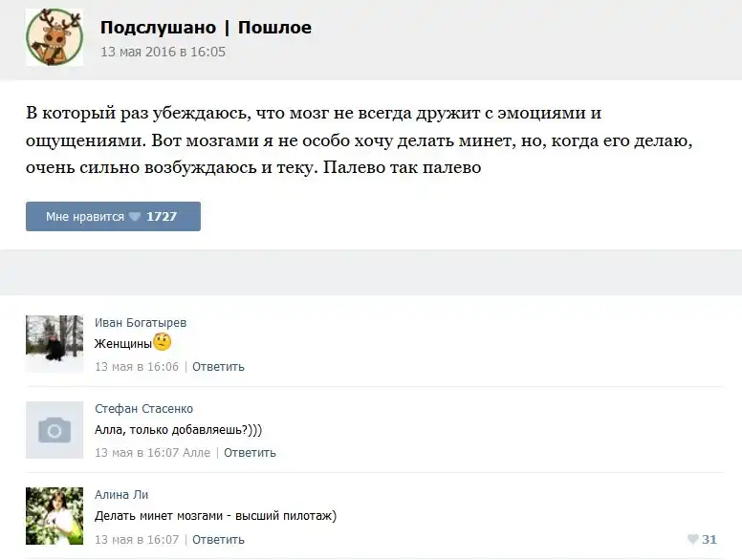Click the thinking emoji in Иван's comment
Image resolution: width=742 pixels, height=560 pixels.
pos(163,342)
